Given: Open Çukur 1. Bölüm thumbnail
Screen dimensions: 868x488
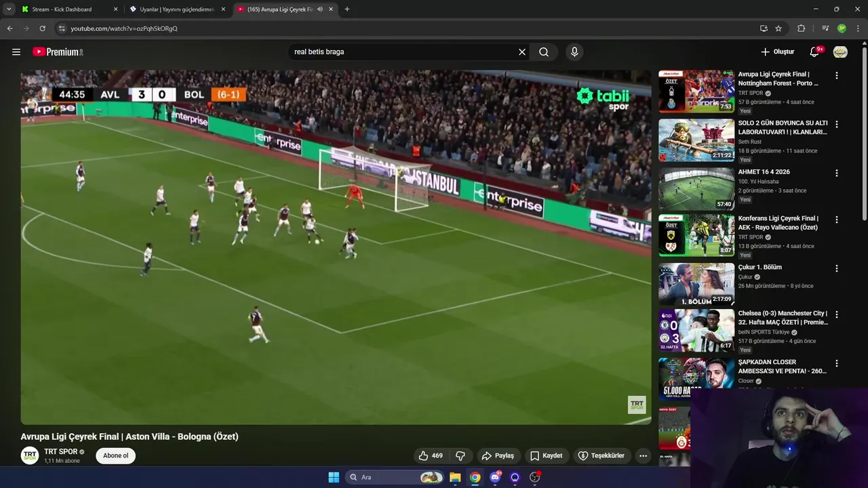Looking at the screenshot, I should point(696,285).
